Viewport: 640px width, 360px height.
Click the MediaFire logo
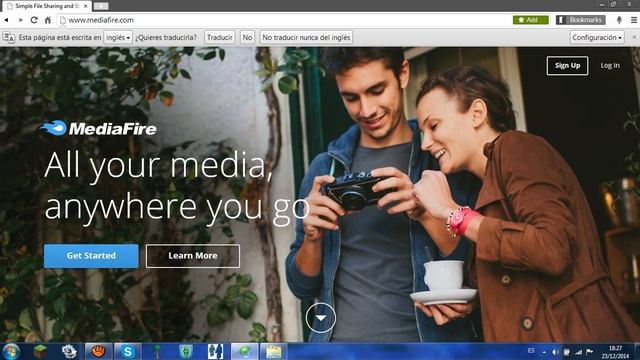[x=98, y=129]
